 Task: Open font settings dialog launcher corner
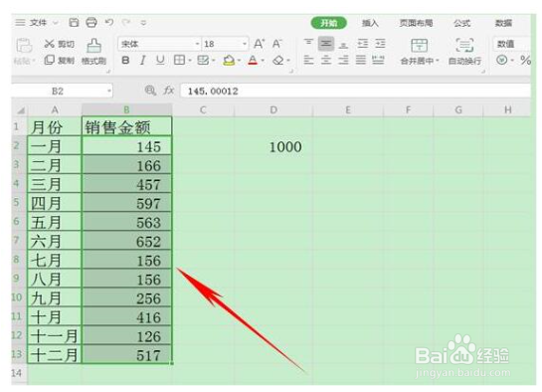291,71
